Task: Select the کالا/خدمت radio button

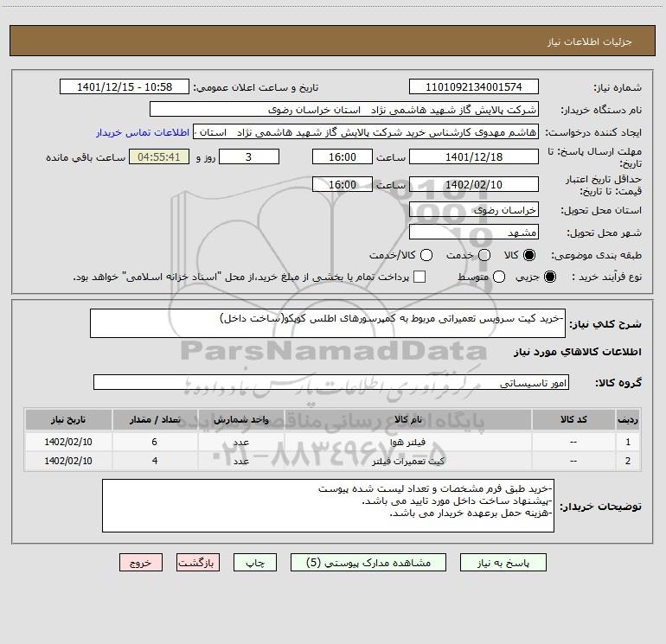Action: 426,255
